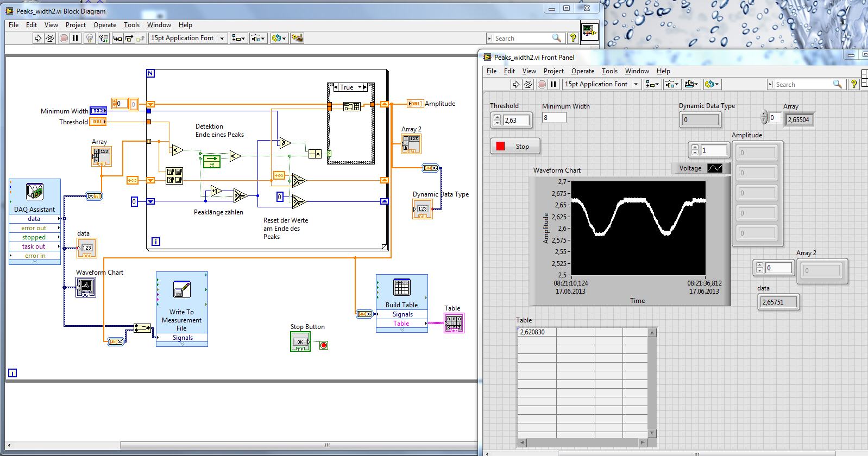
Task: Open the Block Diagram font dropdown
Action: pyautogui.click(x=222, y=38)
